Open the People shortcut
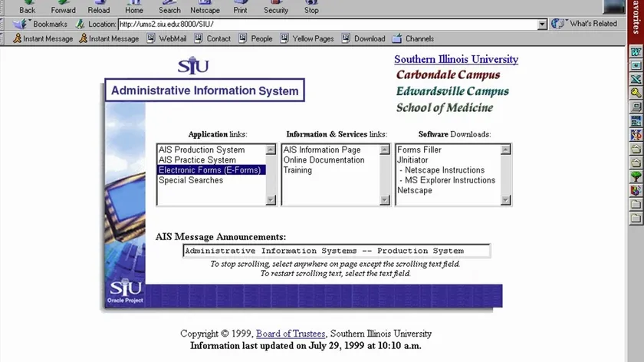The image size is (644, 362). 255,38
